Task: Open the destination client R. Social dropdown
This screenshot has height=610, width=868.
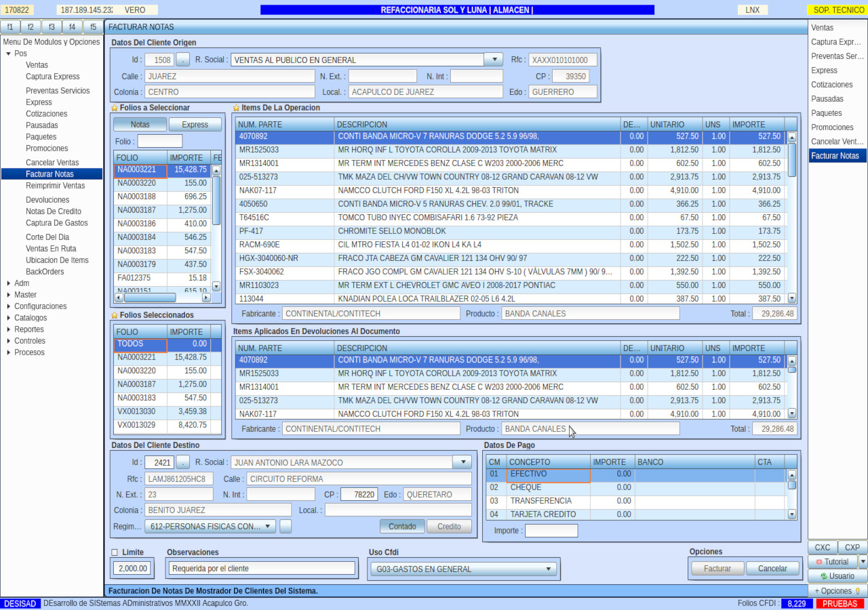Action: point(462,462)
